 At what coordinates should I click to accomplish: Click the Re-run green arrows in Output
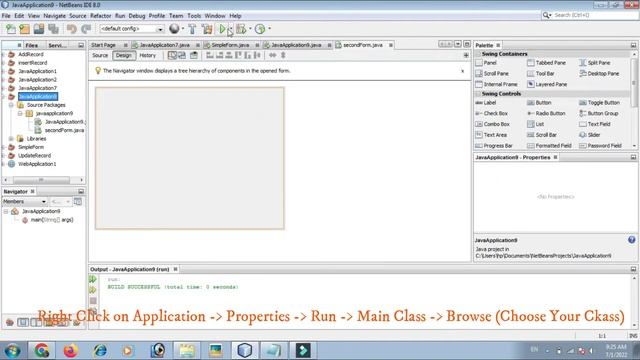[93, 279]
